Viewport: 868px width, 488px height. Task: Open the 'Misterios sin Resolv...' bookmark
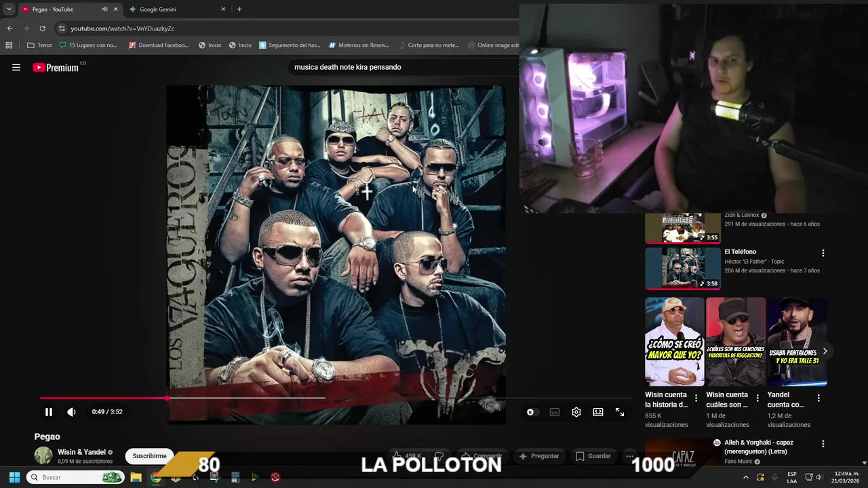pos(359,45)
